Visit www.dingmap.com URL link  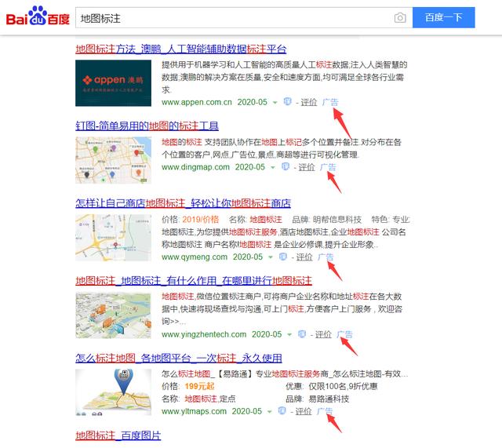click(x=195, y=167)
